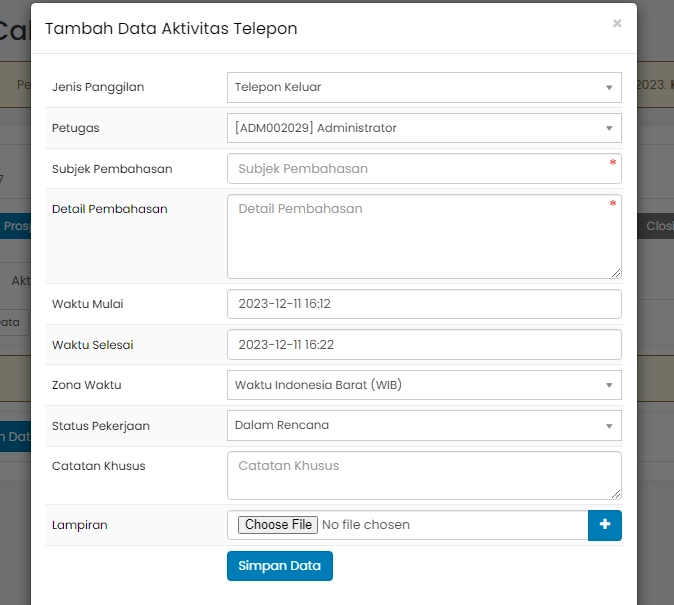Close the Tambah Data Aktivitas Telepon dialog
The width and height of the screenshot is (674, 605).
(617, 23)
